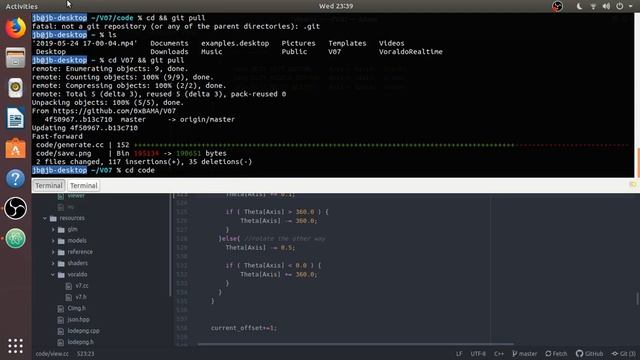The image size is (640, 360).
Task: Click lodepng.cpp file icon
Action: (x=61, y=331)
